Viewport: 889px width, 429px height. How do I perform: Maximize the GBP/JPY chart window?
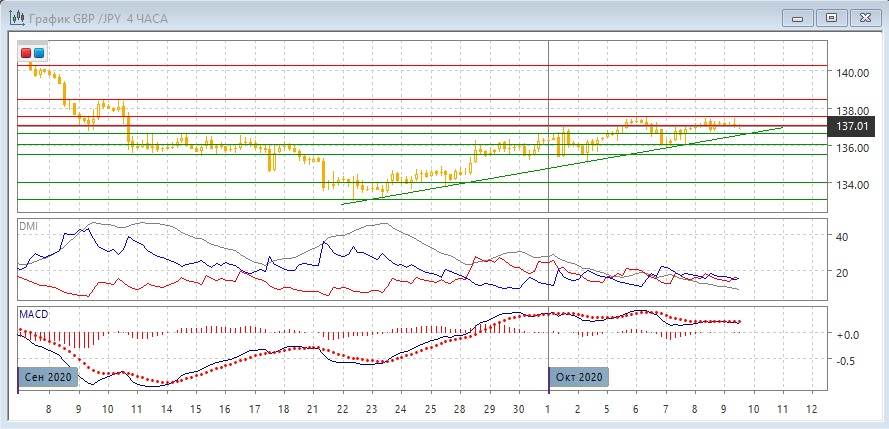(830, 17)
